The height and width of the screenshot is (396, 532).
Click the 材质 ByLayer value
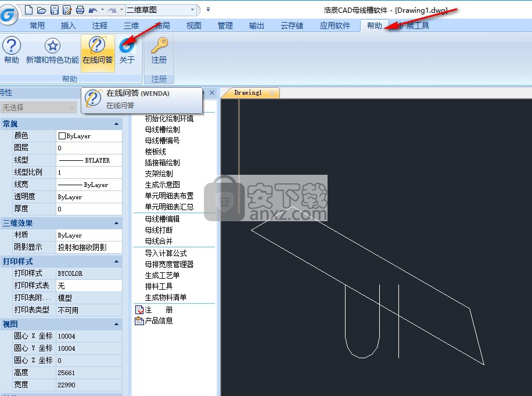(89, 235)
